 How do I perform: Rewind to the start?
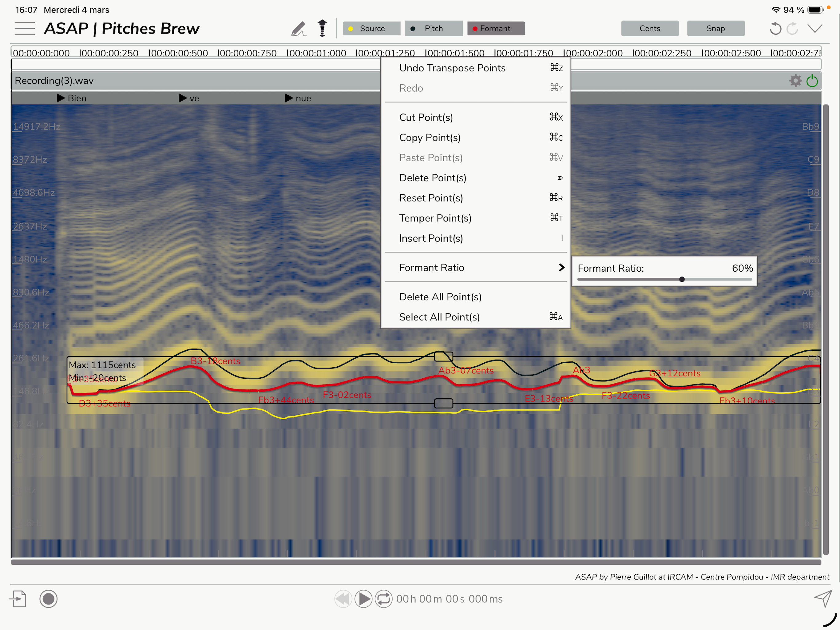343,599
